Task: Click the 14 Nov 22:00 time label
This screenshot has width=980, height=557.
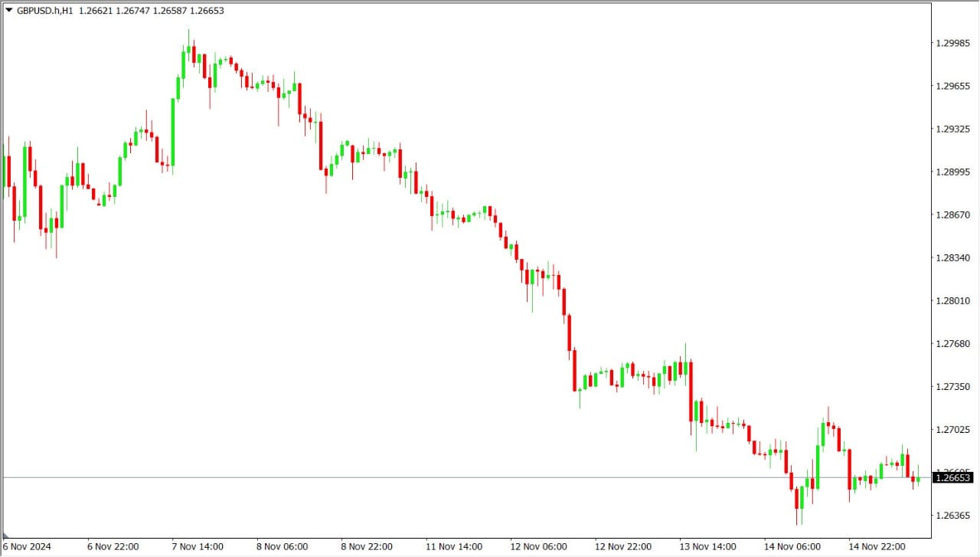Action: coord(877,547)
